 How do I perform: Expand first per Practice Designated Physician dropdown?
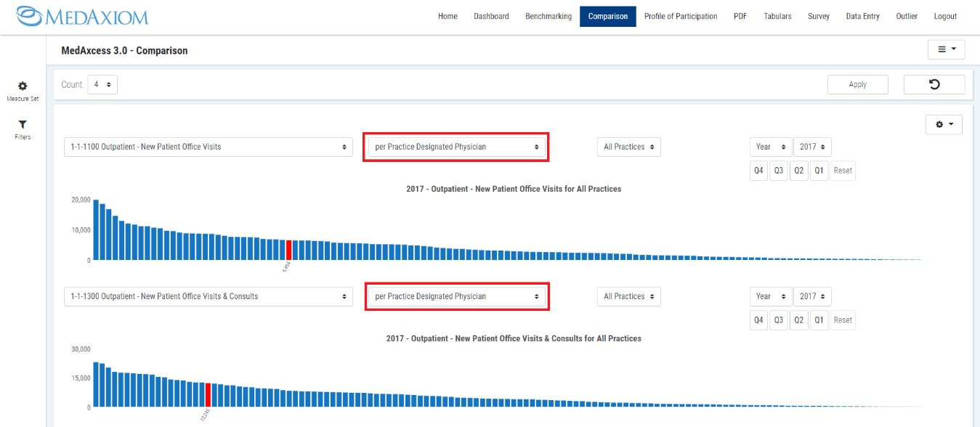(x=456, y=147)
